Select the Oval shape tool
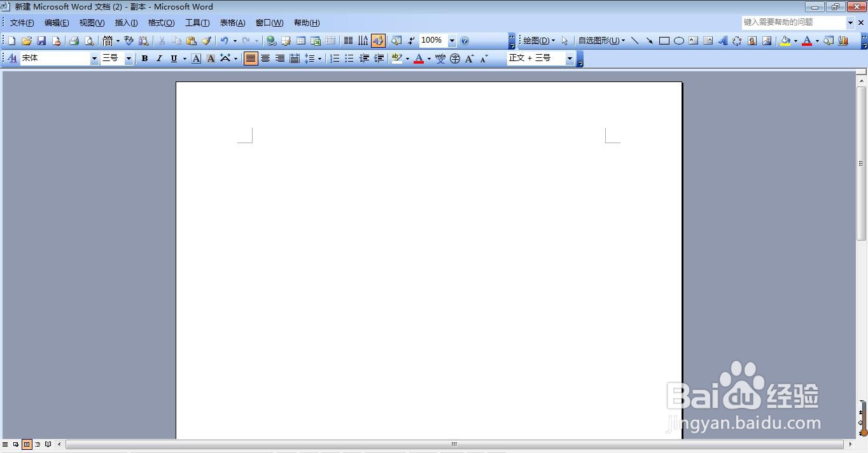Screen dimensions: 868x453 [x=679, y=41]
